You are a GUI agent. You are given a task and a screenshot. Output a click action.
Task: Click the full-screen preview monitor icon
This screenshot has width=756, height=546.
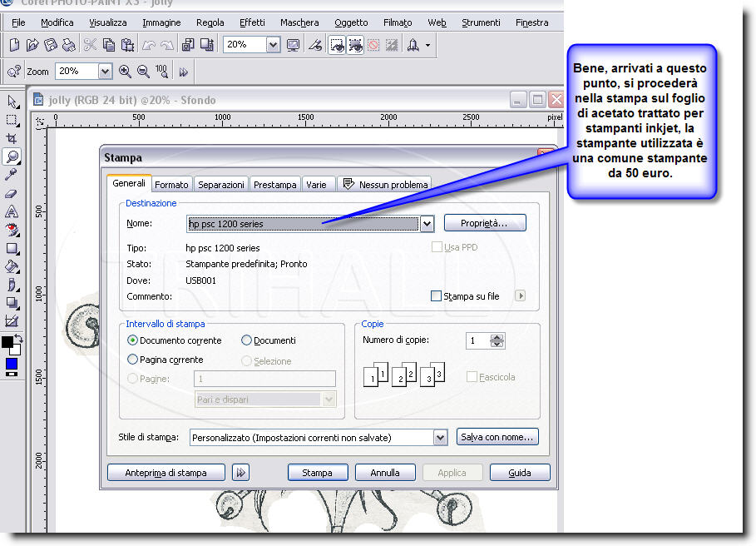point(293,45)
